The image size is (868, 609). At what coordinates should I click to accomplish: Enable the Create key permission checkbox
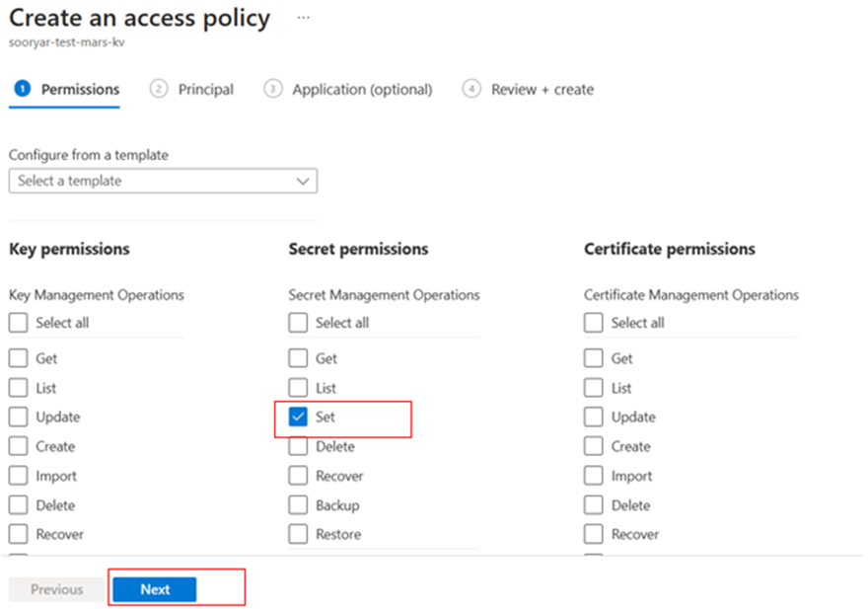point(19,446)
